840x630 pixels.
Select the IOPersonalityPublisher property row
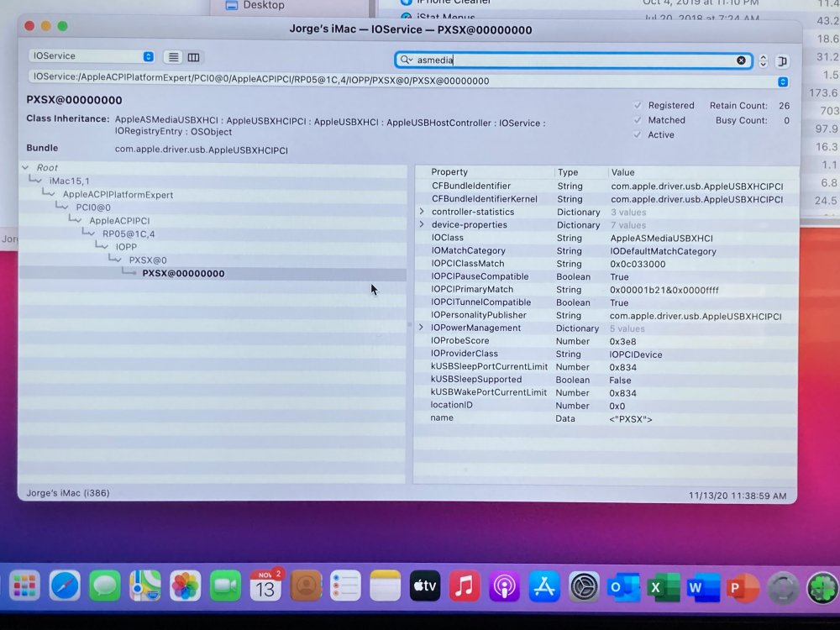click(606, 316)
